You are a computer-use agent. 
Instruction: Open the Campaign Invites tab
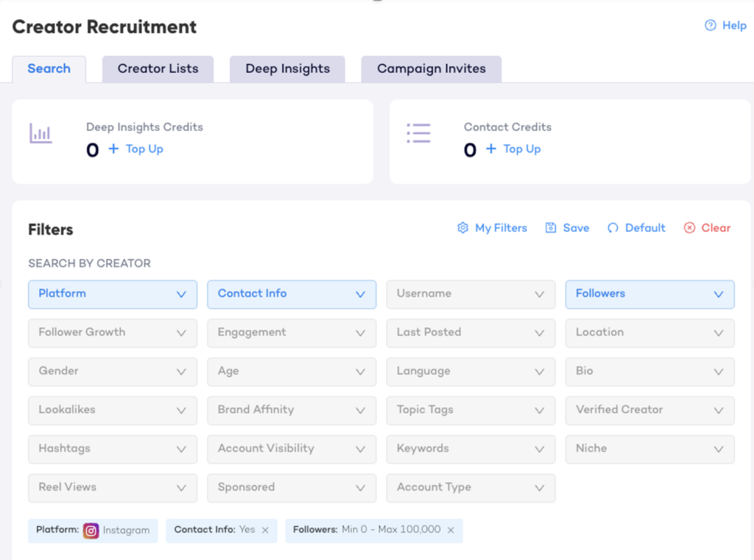[x=431, y=69]
